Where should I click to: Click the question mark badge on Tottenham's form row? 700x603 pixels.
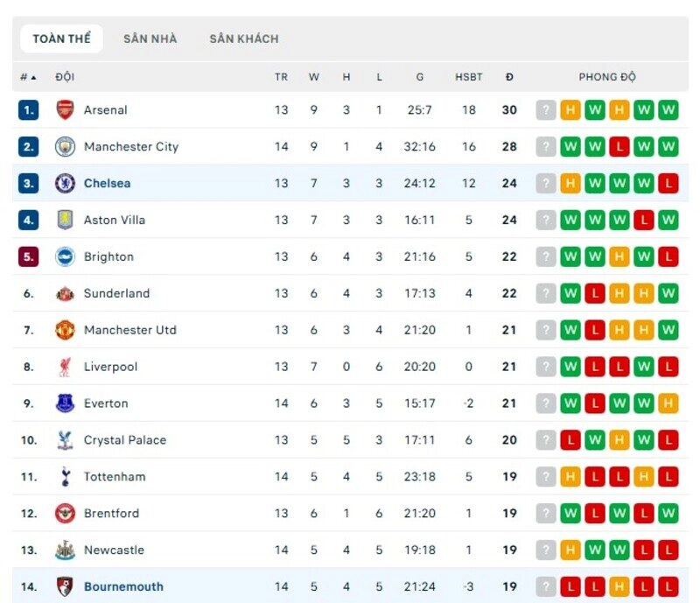pyautogui.click(x=546, y=477)
